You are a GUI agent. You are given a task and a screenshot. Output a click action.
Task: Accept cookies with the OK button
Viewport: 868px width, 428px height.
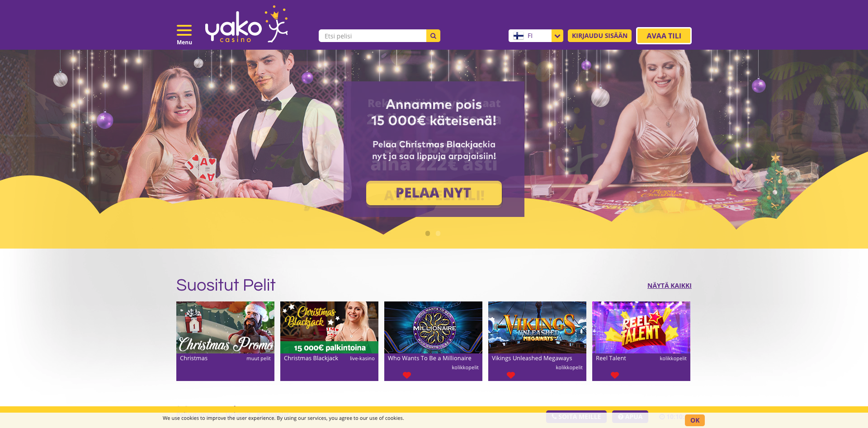click(695, 420)
